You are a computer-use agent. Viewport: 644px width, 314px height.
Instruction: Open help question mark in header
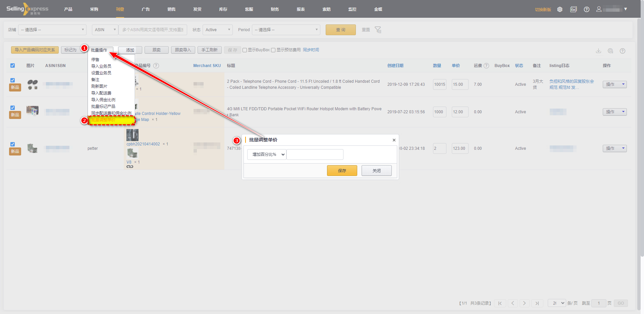[x=587, y=9]
